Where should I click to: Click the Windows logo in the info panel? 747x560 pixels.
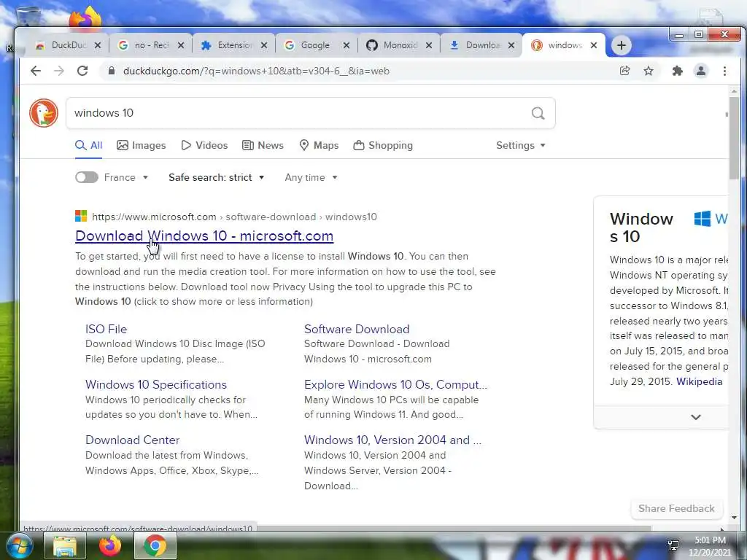[703, 219]
